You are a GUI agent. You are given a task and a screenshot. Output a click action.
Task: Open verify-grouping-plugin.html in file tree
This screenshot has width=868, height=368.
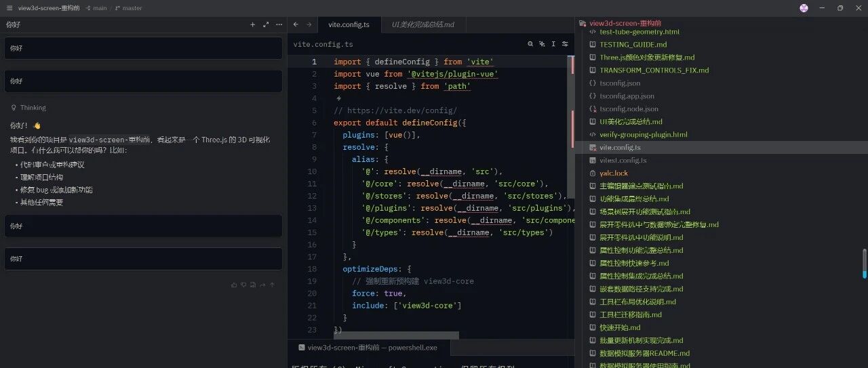[644, 135]
